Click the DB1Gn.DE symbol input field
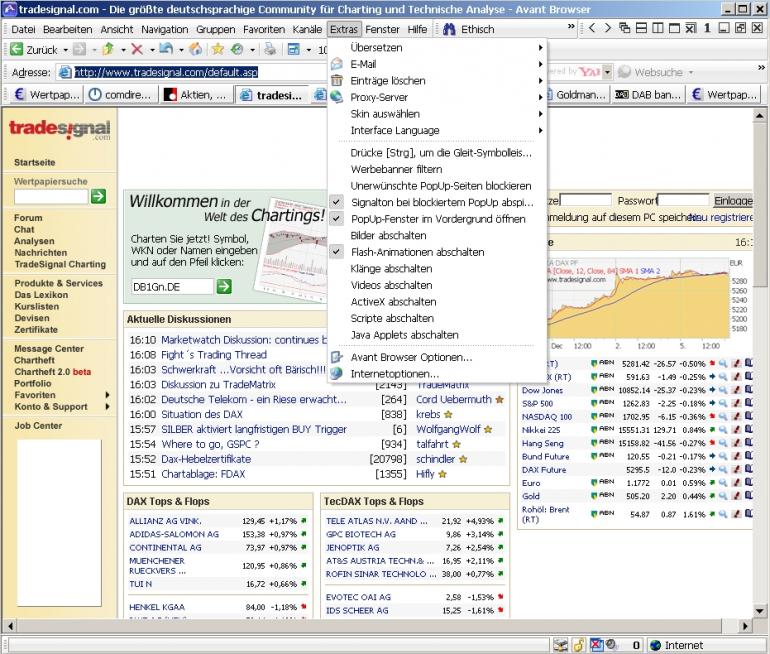The image size is (770, 654). coord(172,287)
